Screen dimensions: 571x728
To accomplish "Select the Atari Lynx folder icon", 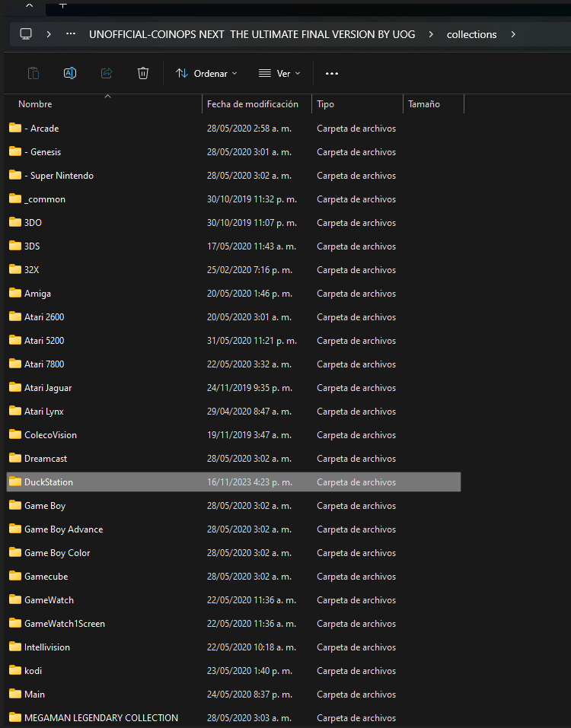I will click(x=15, y=411).
